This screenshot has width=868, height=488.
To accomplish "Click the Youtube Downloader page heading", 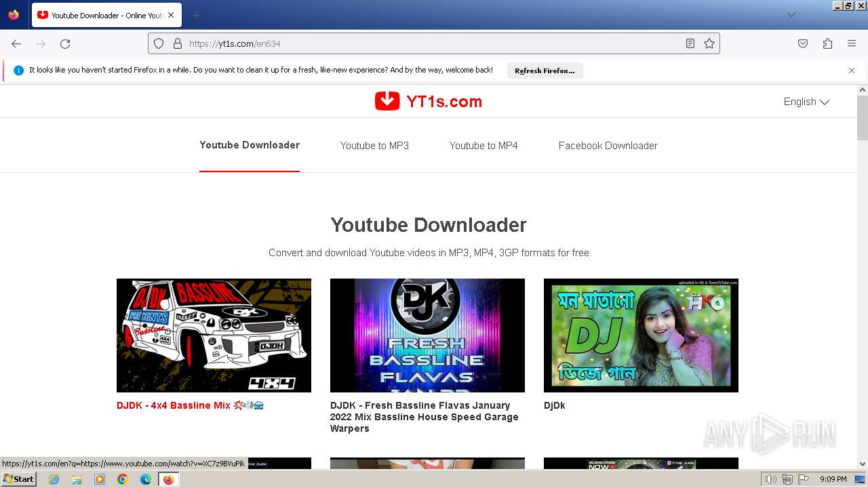I will coord(429,225).
